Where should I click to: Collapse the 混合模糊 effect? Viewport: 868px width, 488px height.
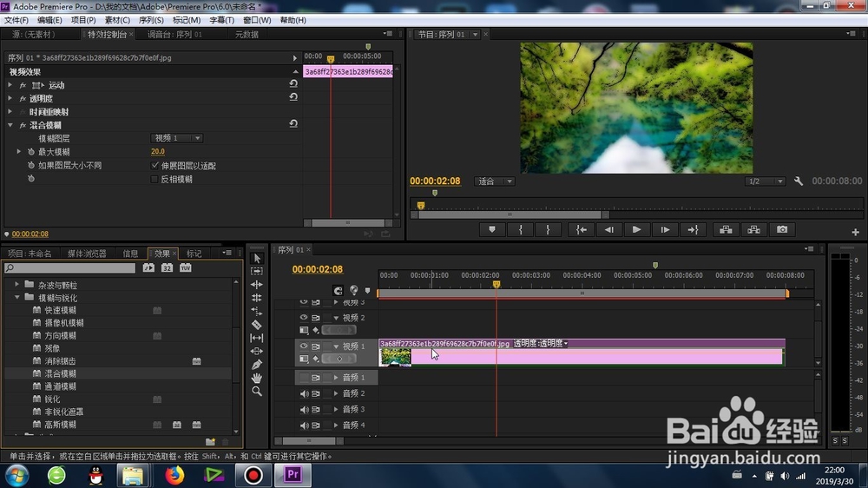(x=10, y=125)
